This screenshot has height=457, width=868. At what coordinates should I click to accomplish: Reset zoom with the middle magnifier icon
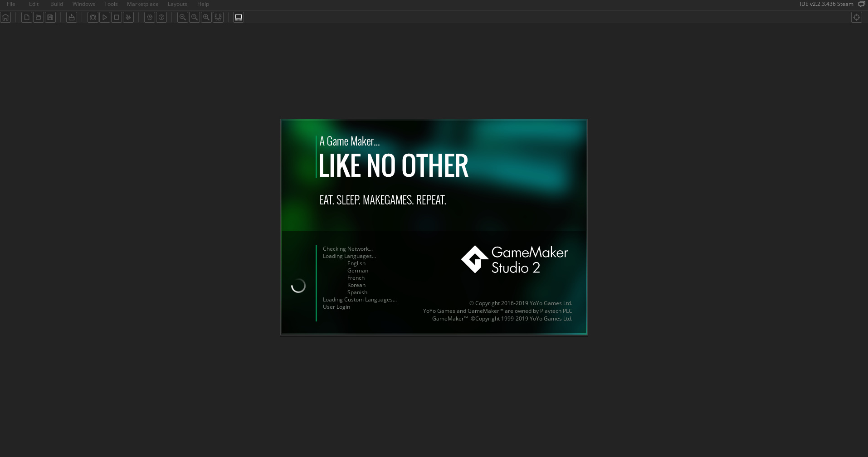click(x=195, y=17)
